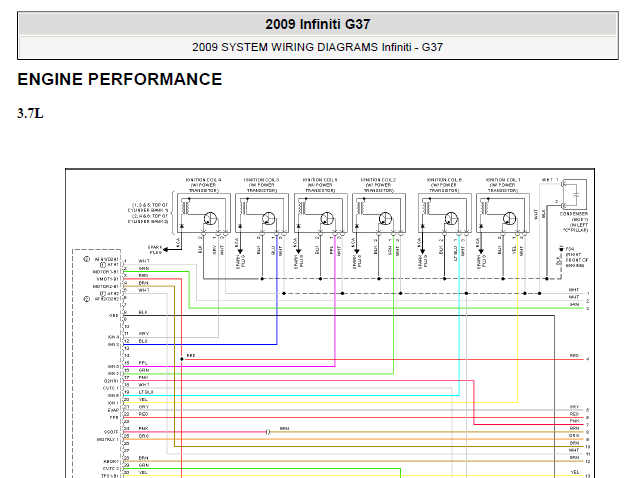This screenshot has width=636, height=478.
Task: Click the 'IGN 4' pin label at pin 11
Action: (114, 337)
